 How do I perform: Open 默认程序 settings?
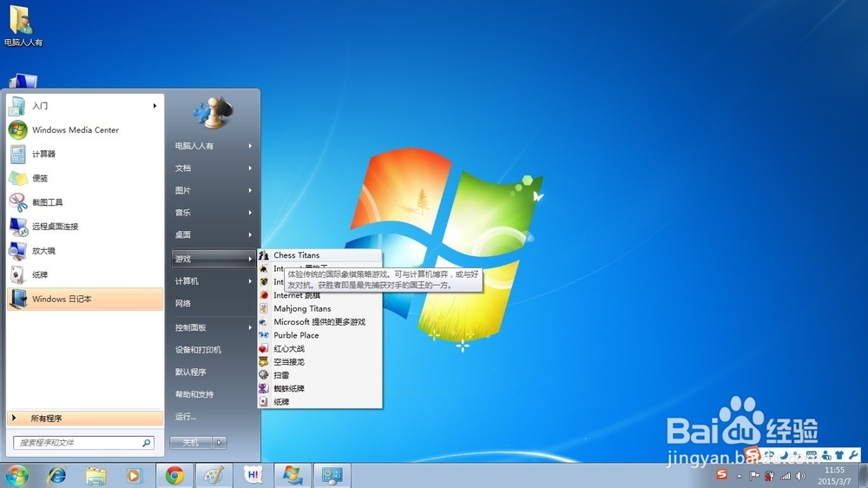click(214, 372)
